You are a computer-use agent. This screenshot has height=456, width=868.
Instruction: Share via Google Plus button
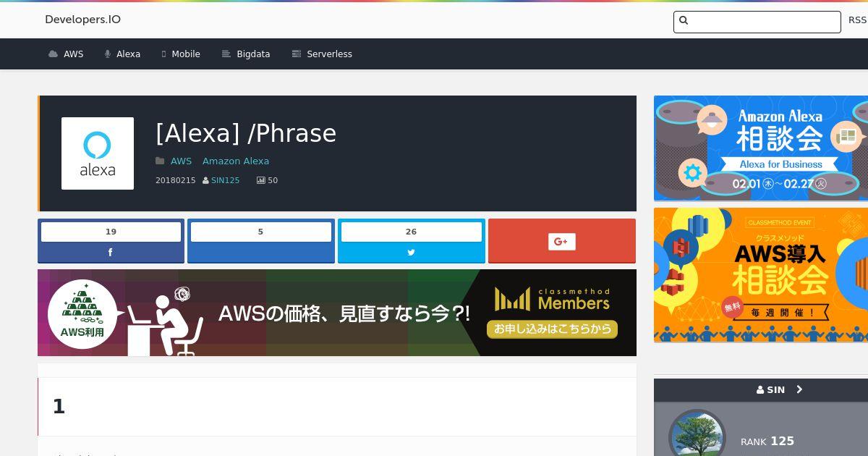[x=562, y=241]
